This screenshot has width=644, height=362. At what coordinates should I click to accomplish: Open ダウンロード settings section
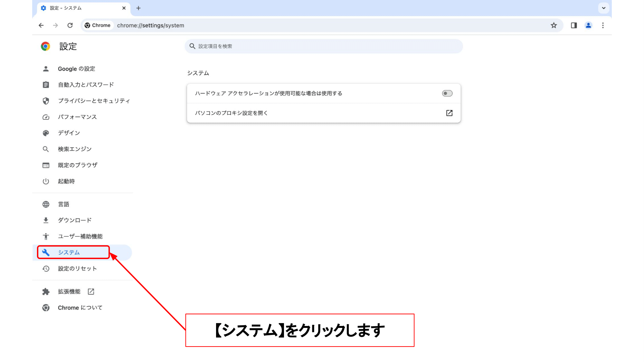click(x=75, y=220)
